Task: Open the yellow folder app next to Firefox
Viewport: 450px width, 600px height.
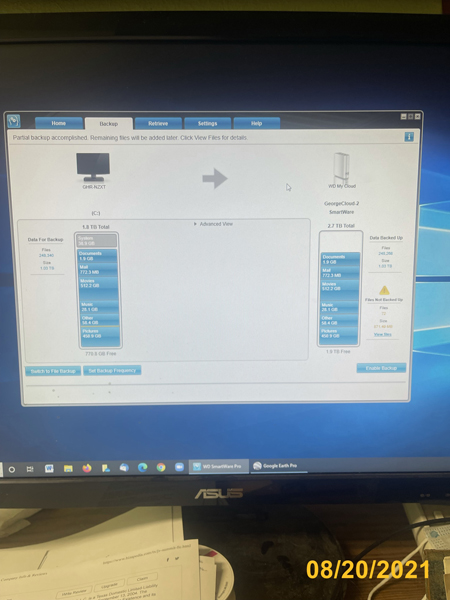Action: pyautogui.click(x=106, y=468)
